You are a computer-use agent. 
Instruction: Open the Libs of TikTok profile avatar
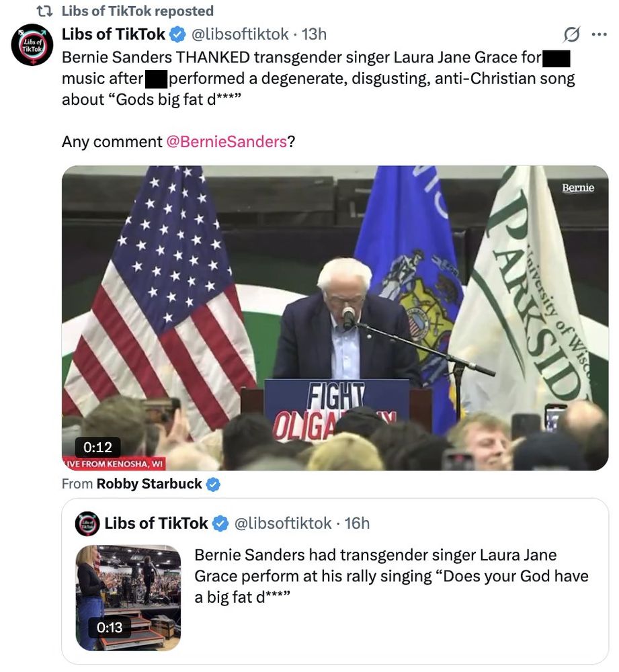coord(32,40)
